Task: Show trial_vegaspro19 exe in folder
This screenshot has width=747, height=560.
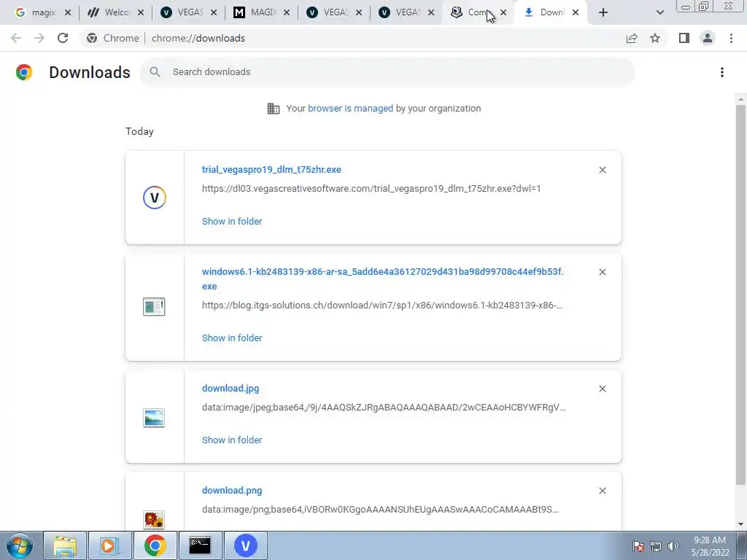Action: pos(232,222)
